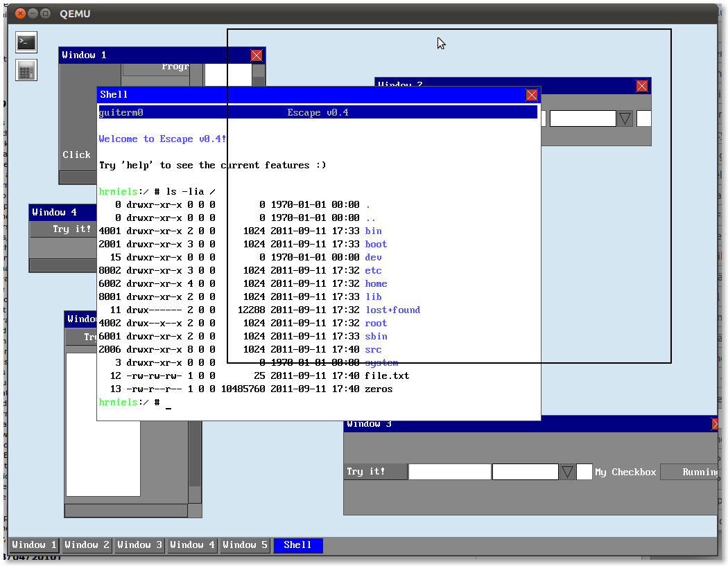Click Try it! button in Window 4
The width and height of the screenshot is (728, 566).
(64, 229)
